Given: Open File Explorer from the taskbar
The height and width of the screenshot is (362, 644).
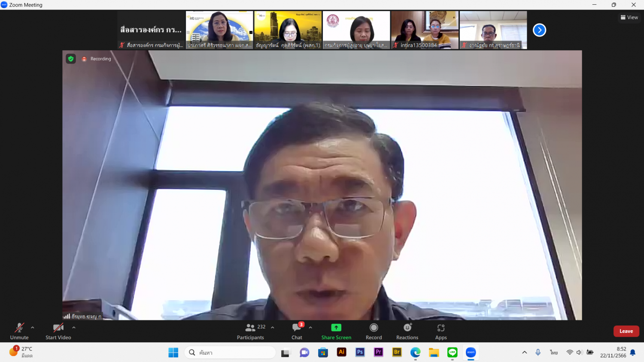Looking at the screenshot, I should click(434, 353).
